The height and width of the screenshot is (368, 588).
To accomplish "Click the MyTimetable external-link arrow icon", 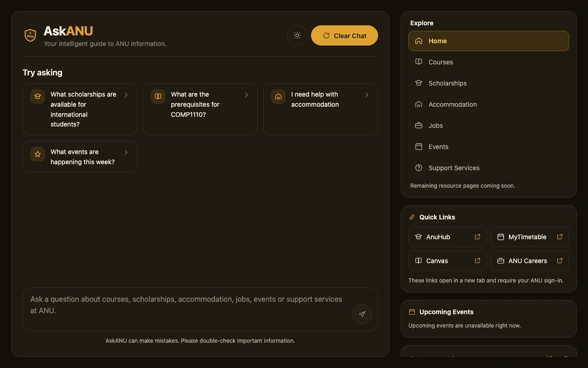I will (x=560, y=237).
